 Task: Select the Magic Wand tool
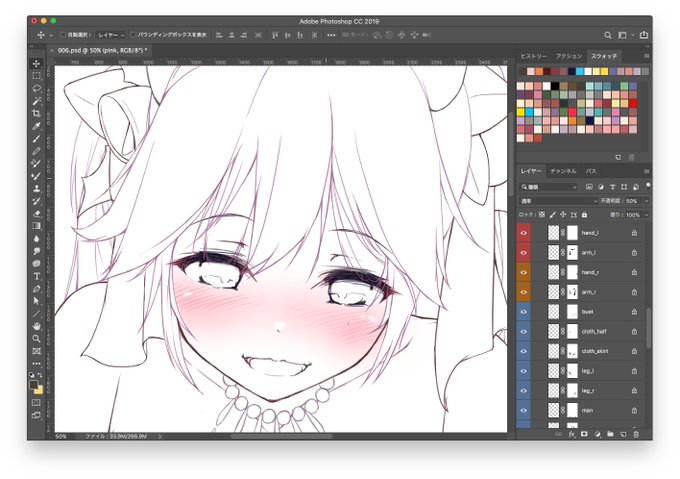click(36, 101)
